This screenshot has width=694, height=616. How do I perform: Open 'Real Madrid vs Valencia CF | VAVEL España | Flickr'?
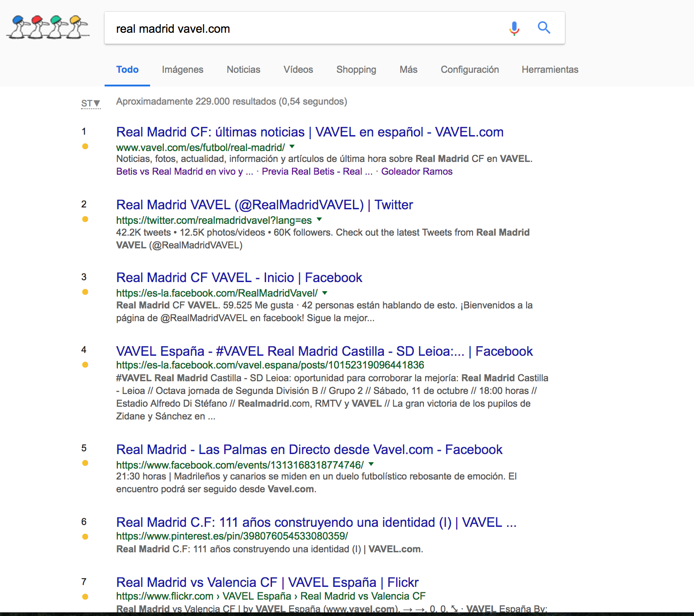267,582
